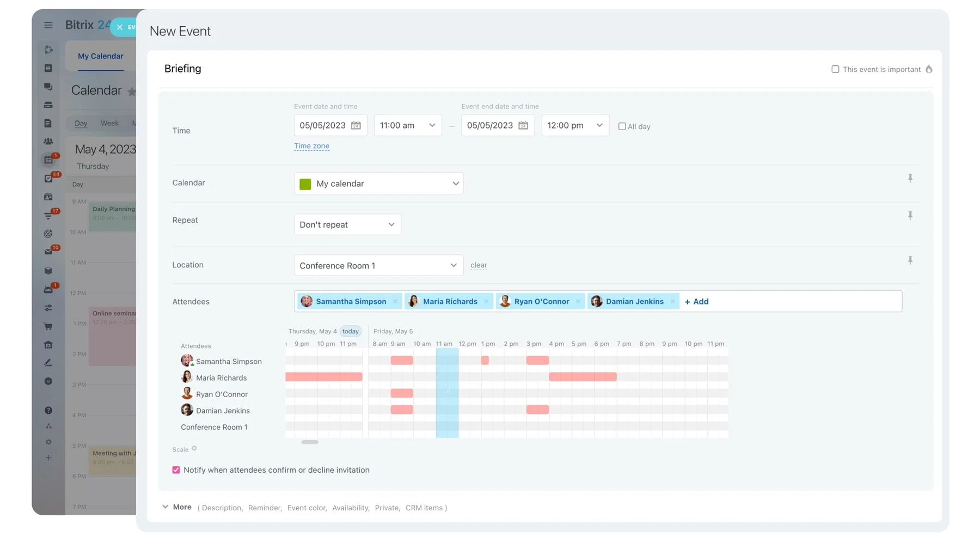
Task: Click Add to invite more attendees
Action: (x=696, y=302)
